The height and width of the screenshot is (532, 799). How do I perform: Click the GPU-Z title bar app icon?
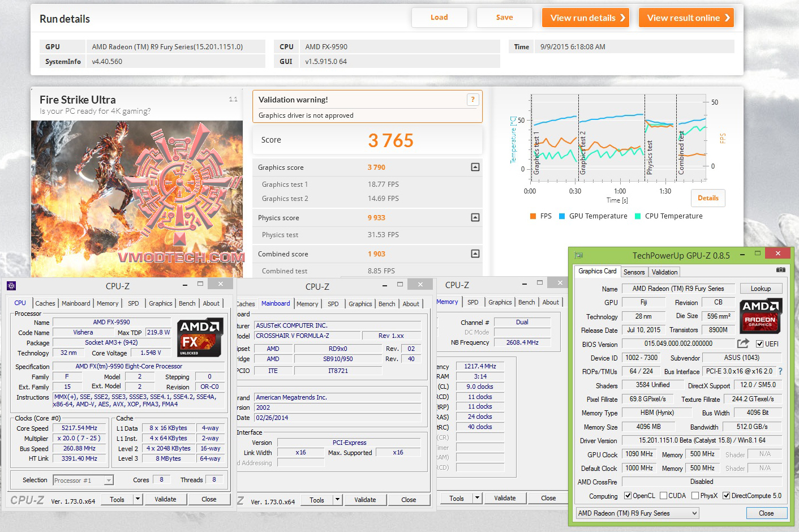578,255
